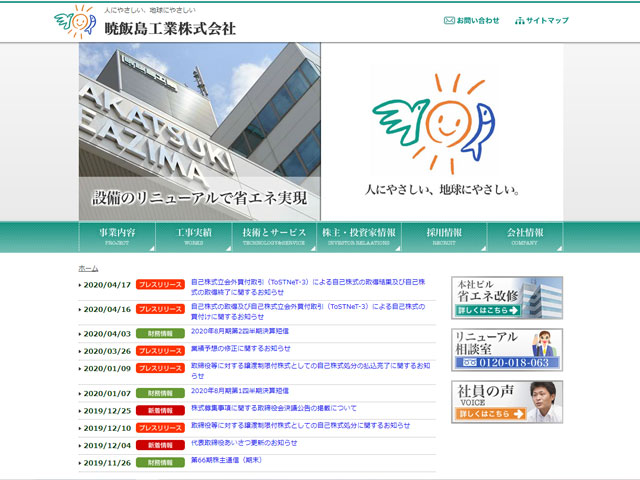Image resolution: width=640 pixels, height=480 pixels.
Task: Click the green 財務情報 badge dated 2019/11/26
Action: [x=160, y=463]
